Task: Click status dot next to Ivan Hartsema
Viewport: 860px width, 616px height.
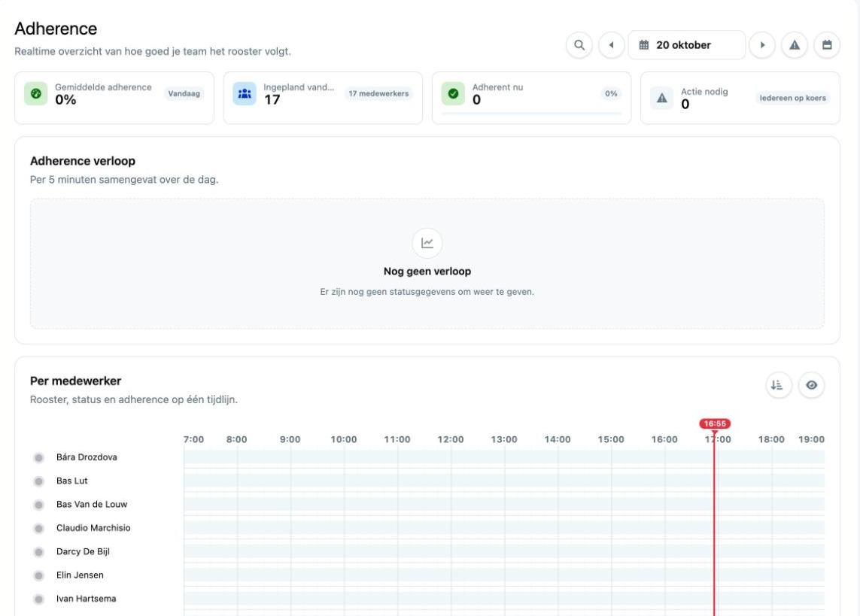Action: (x=38, y=599)
